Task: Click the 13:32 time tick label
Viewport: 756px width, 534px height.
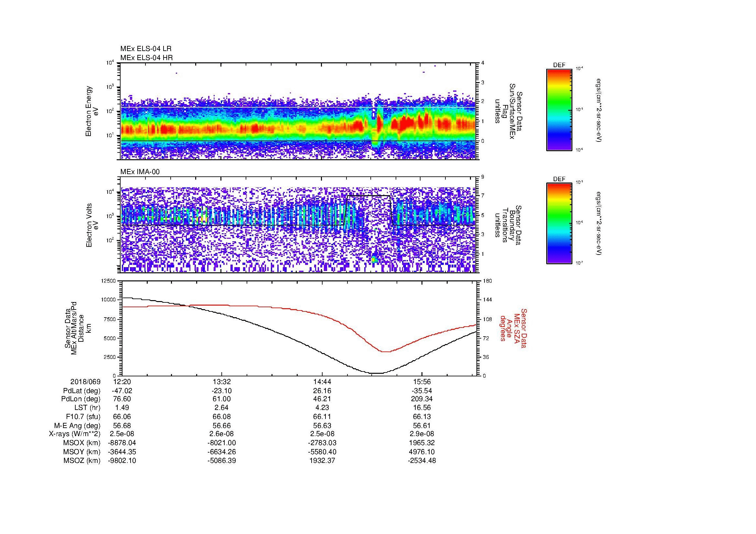Action: click(222, 382)
